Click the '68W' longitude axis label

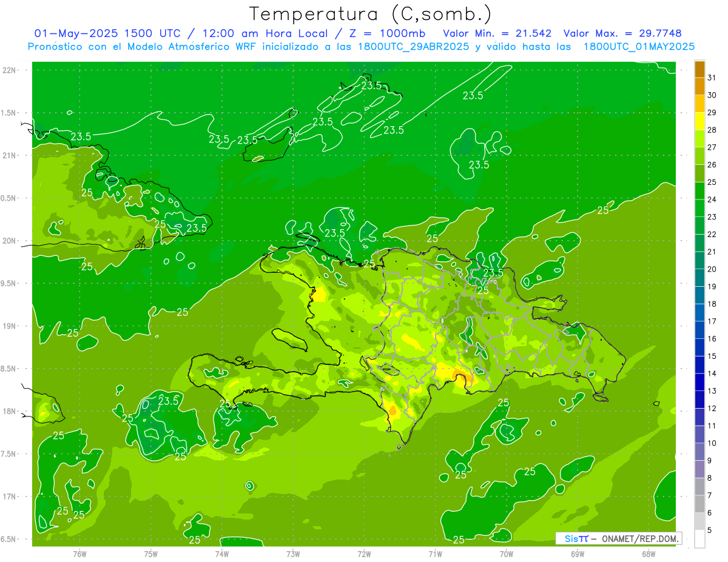click(649, 554)
